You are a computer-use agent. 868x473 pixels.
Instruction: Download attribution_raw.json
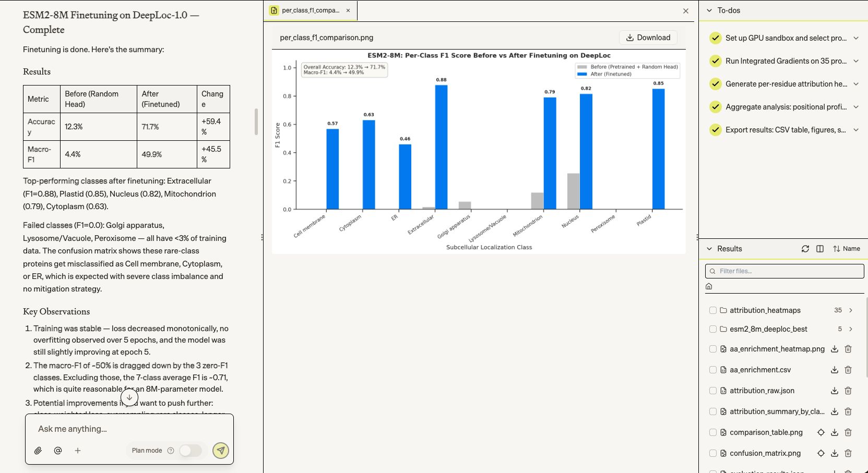[835, 391]
